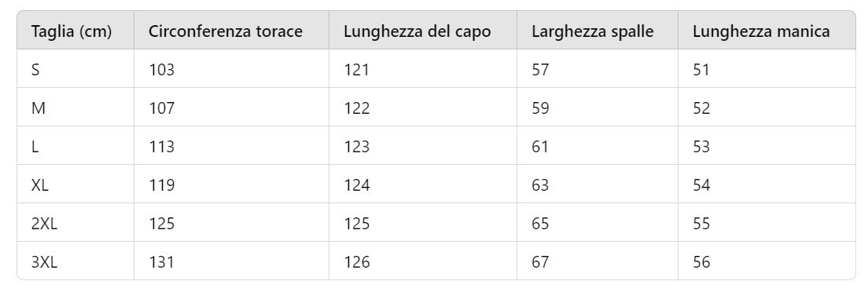868x292 pixels.
Task: Click garment length value 121
Action: pyautogui.click(x=356, y=70)
